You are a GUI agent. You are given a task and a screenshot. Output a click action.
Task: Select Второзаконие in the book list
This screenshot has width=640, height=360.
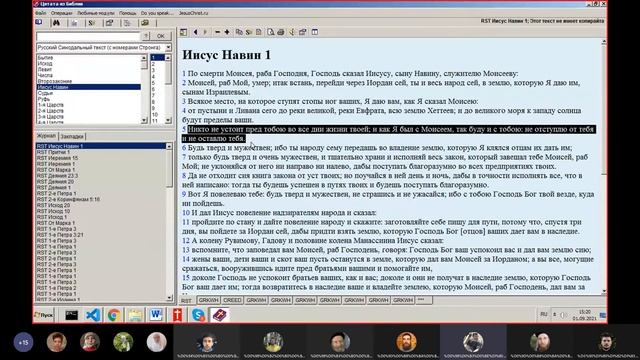point(55,81)
